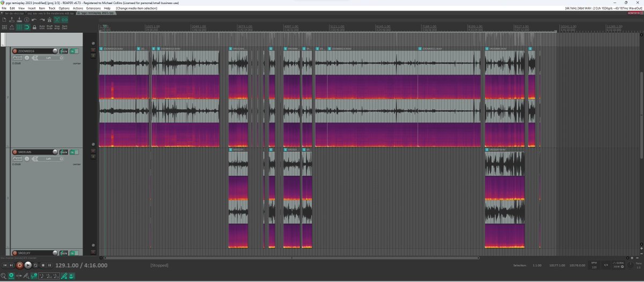Open FX button on ZOOM0016 track

(72, 51)
